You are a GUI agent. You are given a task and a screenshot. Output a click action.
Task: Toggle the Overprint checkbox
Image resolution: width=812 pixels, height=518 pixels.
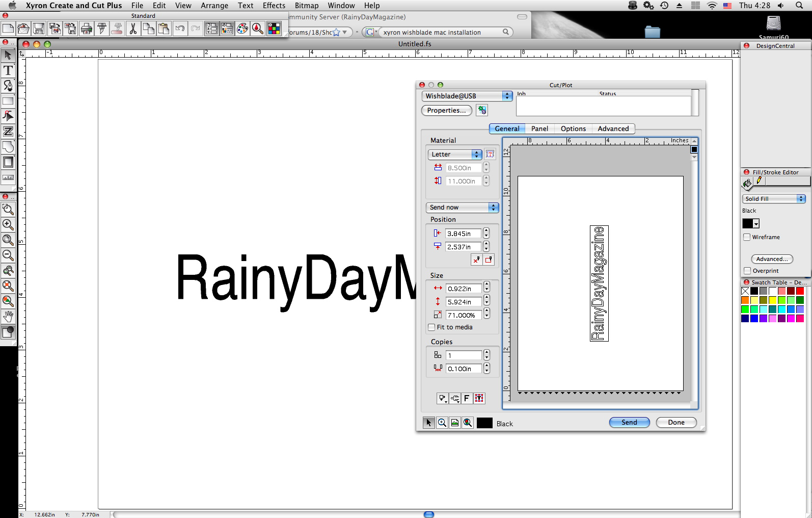pos(747,271)
